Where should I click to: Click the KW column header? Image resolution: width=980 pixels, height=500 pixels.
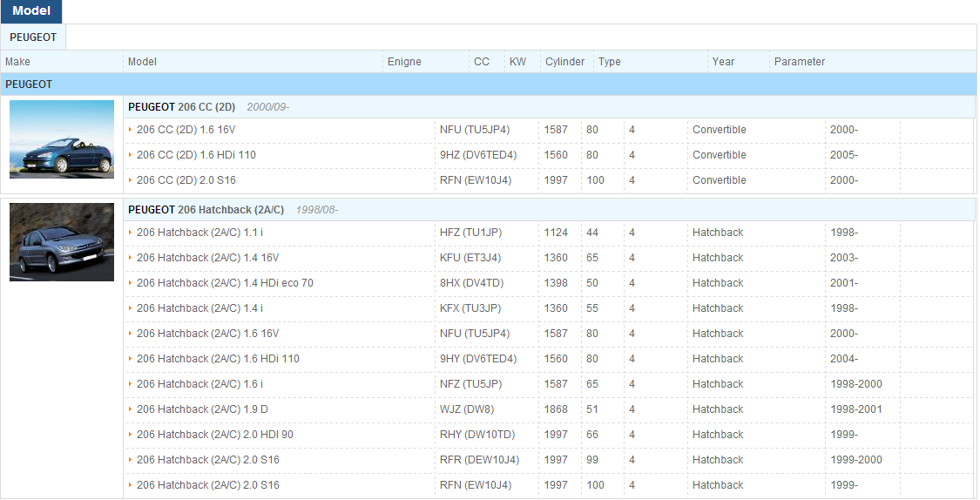[x=517, y=62]
